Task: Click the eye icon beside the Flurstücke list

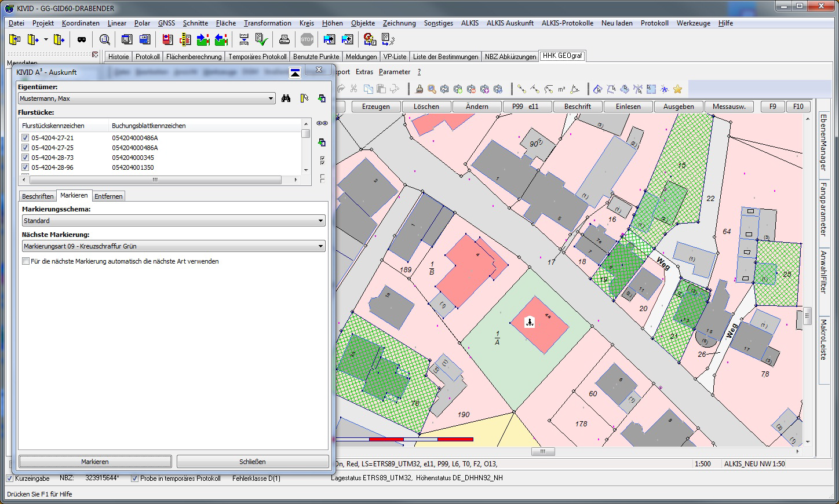Action: (x=322, y=123)
